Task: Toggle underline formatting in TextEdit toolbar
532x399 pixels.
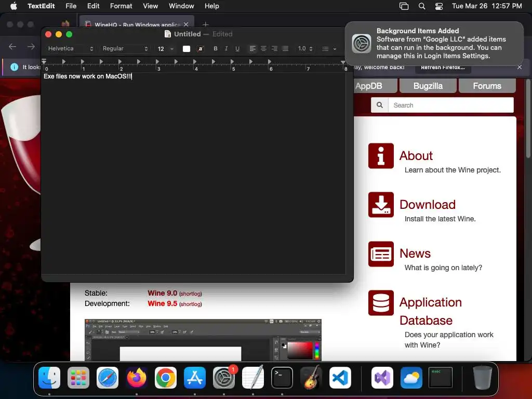Action: click(x=237, y=48)
